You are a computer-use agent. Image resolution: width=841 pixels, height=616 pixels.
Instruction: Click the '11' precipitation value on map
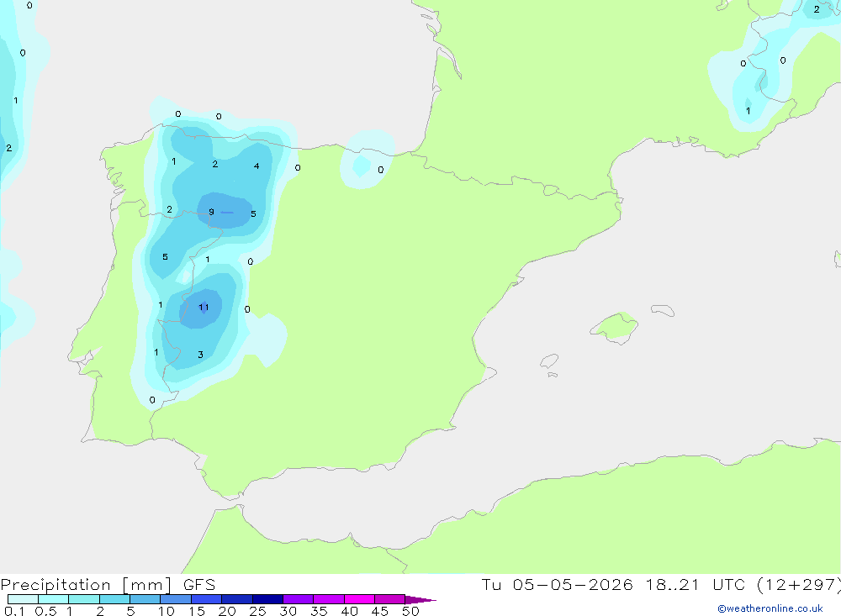pyautogui.click(x=204, y=308)
